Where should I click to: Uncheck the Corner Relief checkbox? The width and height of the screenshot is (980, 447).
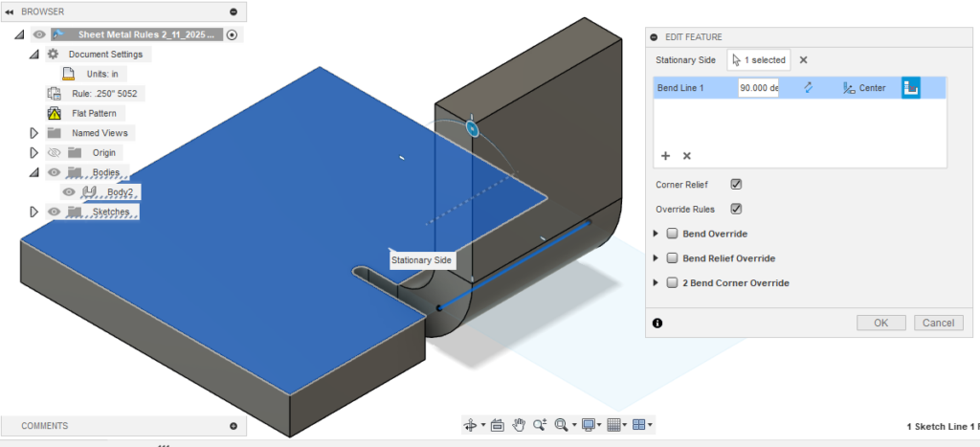tap(736, 184)
